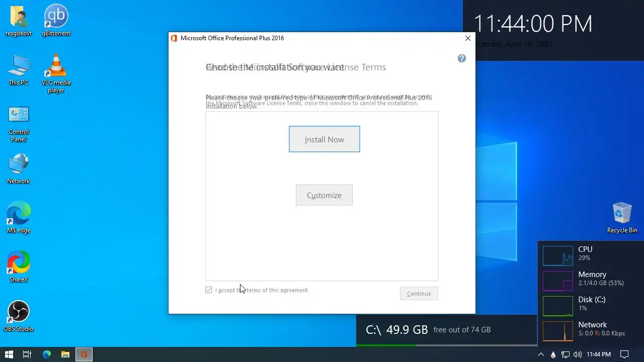Viewport: 644px width, 362px height.
Task: Open the network tray icon
Action: (565, 354)
